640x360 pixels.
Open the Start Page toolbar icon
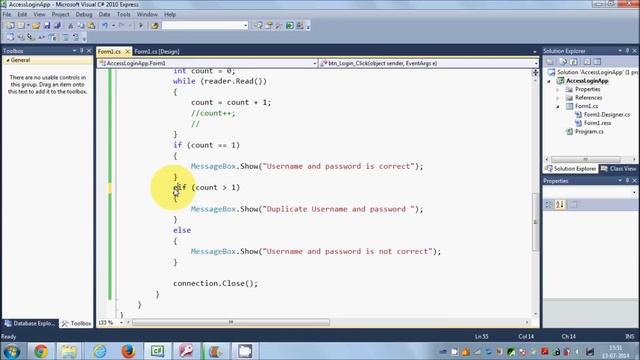click(x=289, y=26)
